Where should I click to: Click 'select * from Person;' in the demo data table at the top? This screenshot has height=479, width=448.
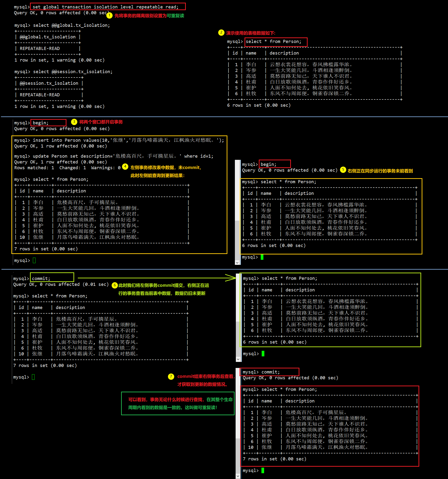click(x=274, y=41)
